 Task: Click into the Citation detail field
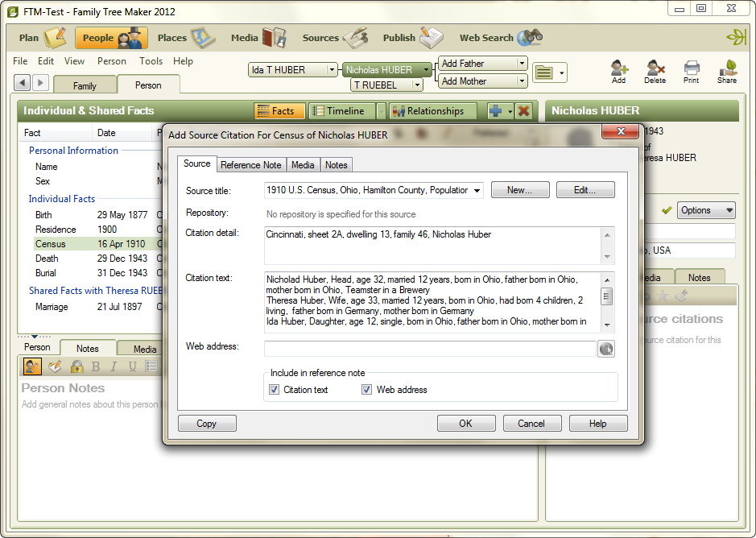432,245
